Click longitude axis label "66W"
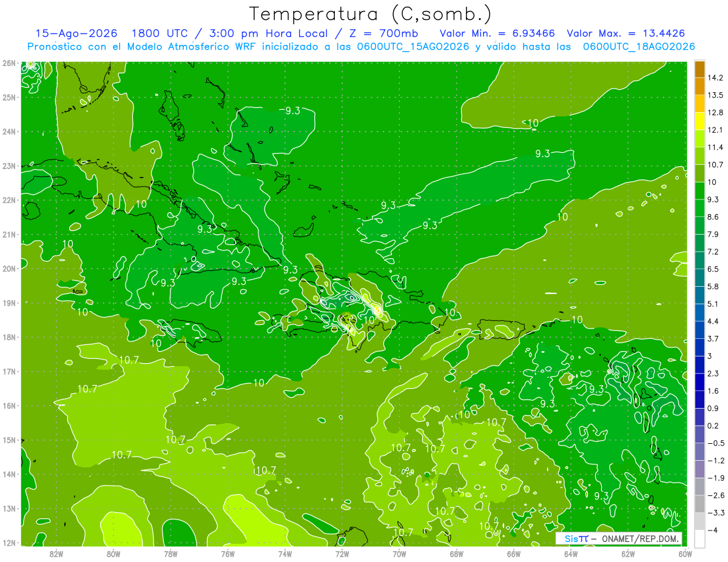 tap(514, 553)
